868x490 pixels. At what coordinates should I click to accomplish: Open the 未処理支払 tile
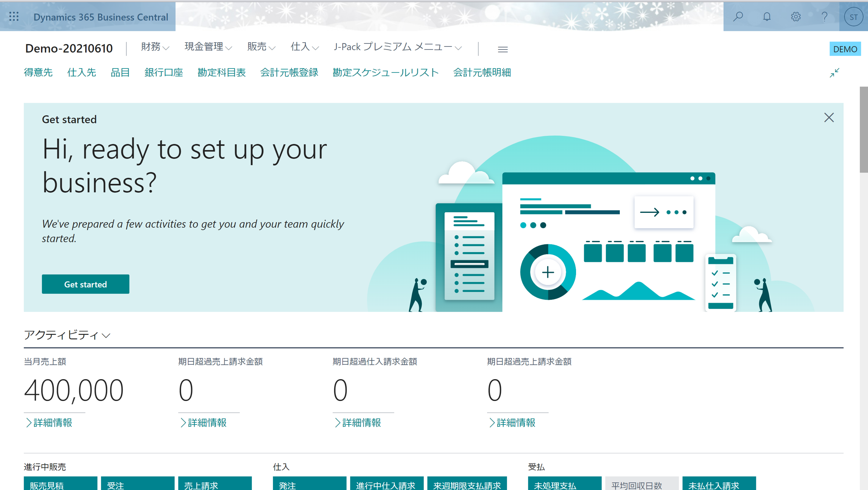[565, 483]
